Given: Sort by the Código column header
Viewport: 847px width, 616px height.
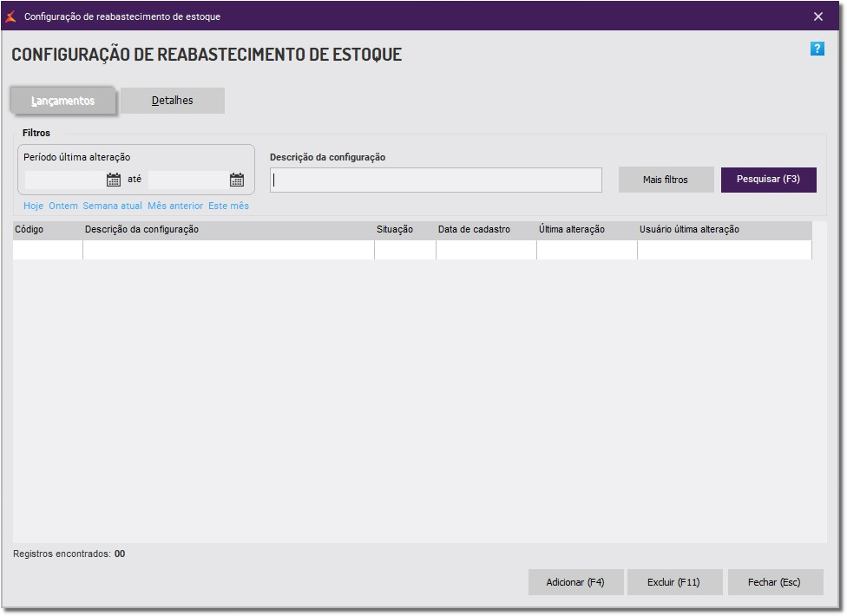Looking at the screenshot, I should coord(48,229).
